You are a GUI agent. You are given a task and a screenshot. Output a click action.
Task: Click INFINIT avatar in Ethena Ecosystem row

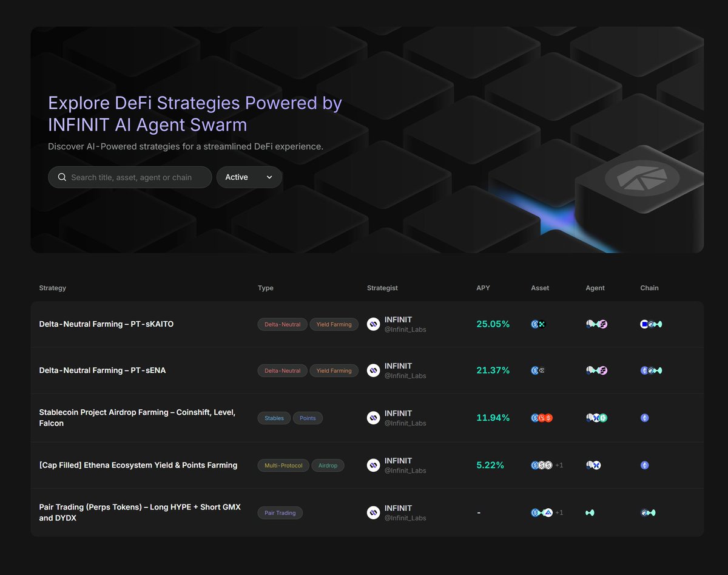coord(374,465)
